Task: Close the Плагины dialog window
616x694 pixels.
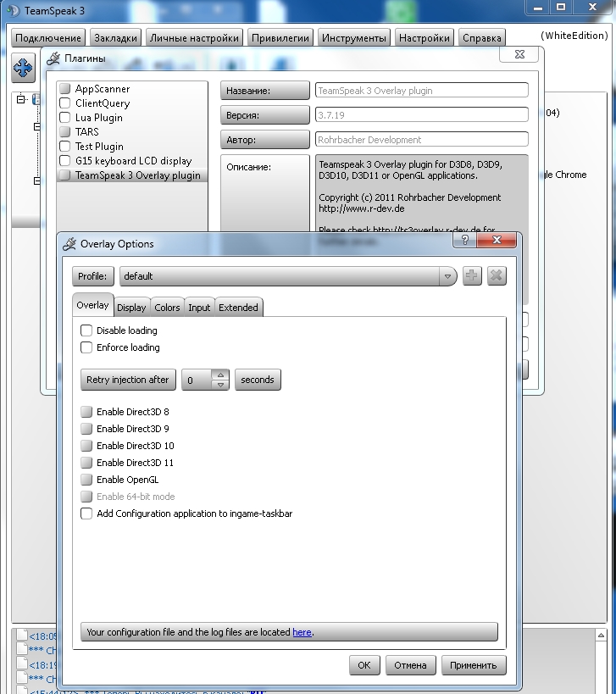Action: [x=519, y=54]
